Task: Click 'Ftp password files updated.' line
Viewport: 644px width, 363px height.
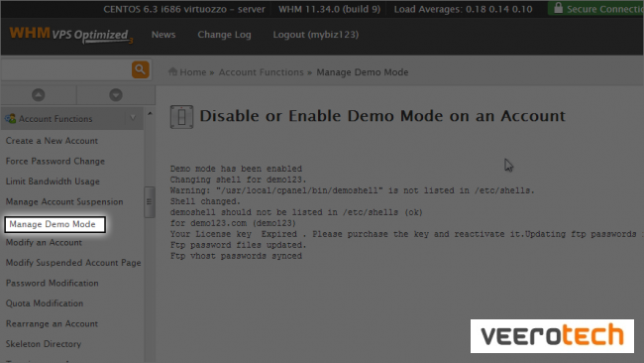Action: click(x=238, y=245)
